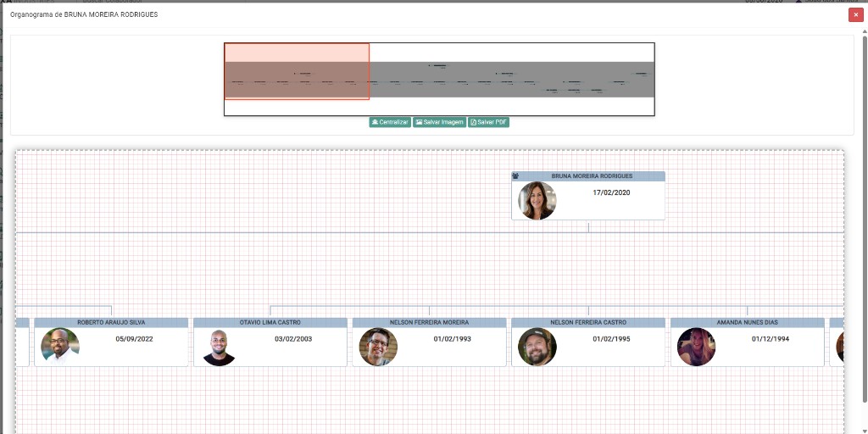Click the Centralizar button
868x434 pixels.
click(390, 122)
